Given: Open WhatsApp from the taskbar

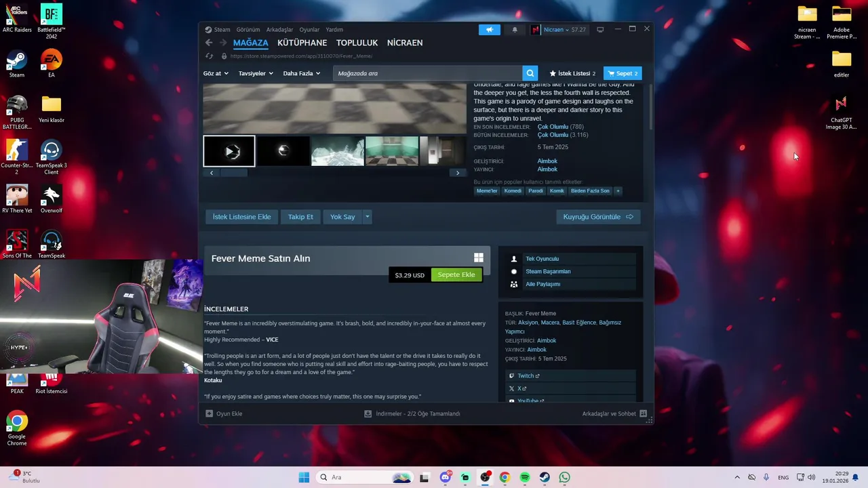Looking at the screenshot, I should coord(565,478).
